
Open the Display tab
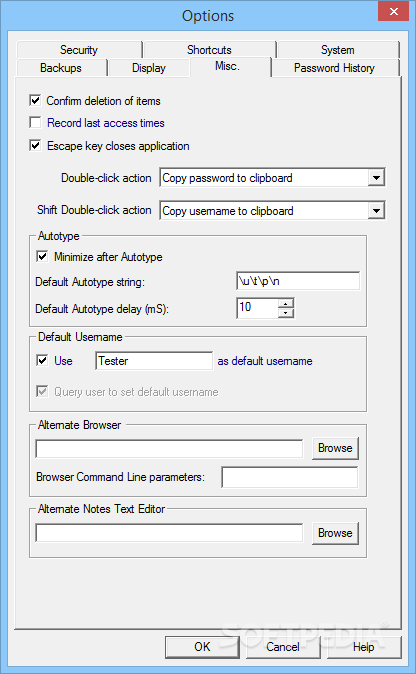[149, 68]
